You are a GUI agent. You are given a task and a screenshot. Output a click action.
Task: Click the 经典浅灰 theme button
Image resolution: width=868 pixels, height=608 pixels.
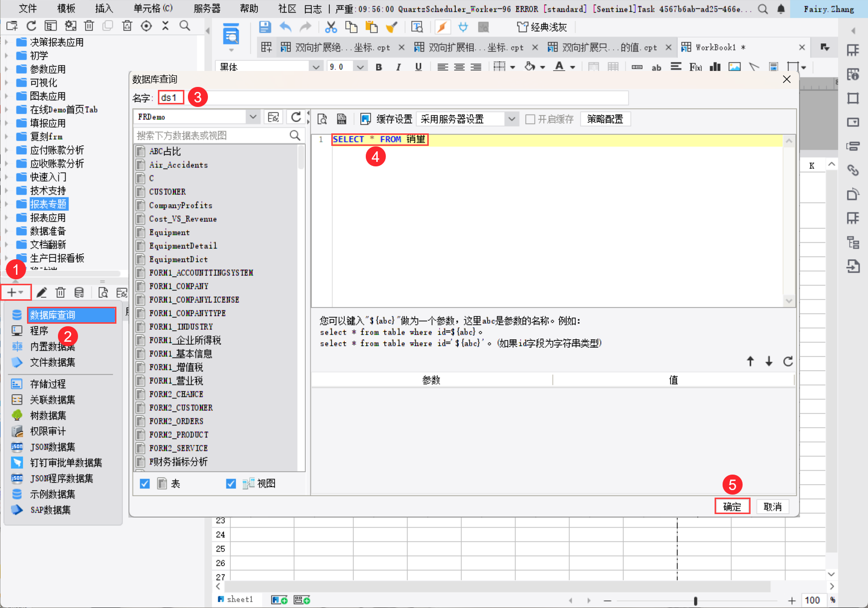click(x=542, y=27)
